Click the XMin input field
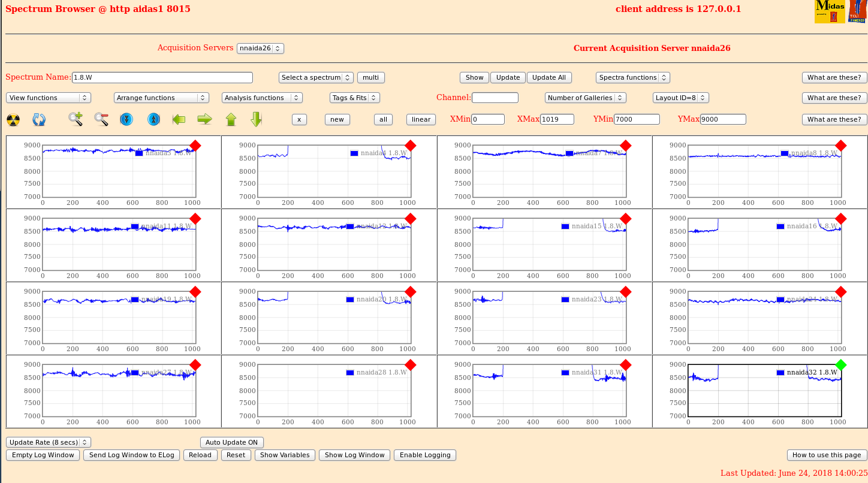 [488, 119]
